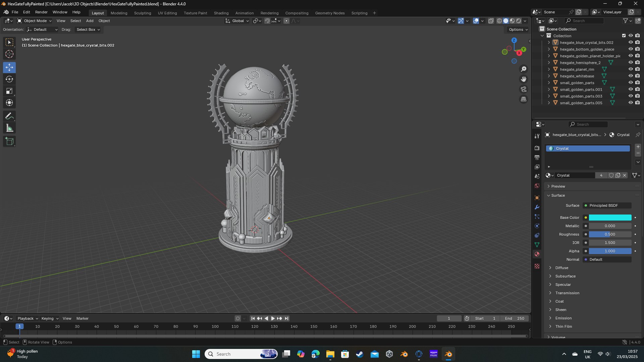Click the Zoom viewport navigation icon
This screenshot has width=644, height=362.
[x=524, y=69]
